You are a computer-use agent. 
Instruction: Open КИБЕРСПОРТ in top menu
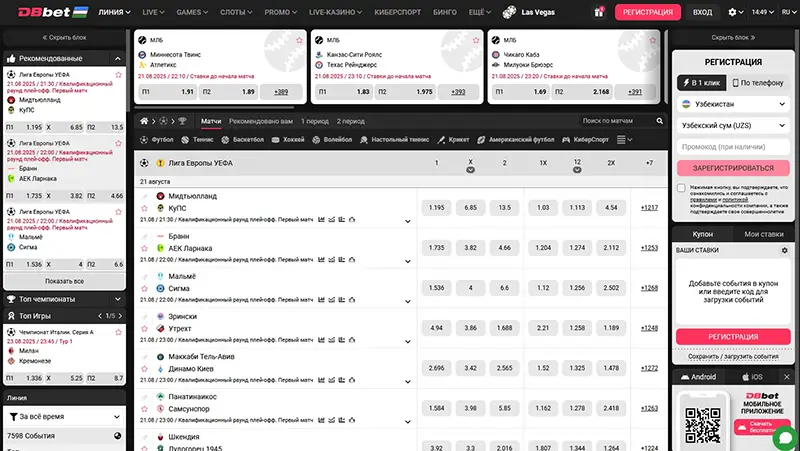pyautogui.click(x=397, y=12)
